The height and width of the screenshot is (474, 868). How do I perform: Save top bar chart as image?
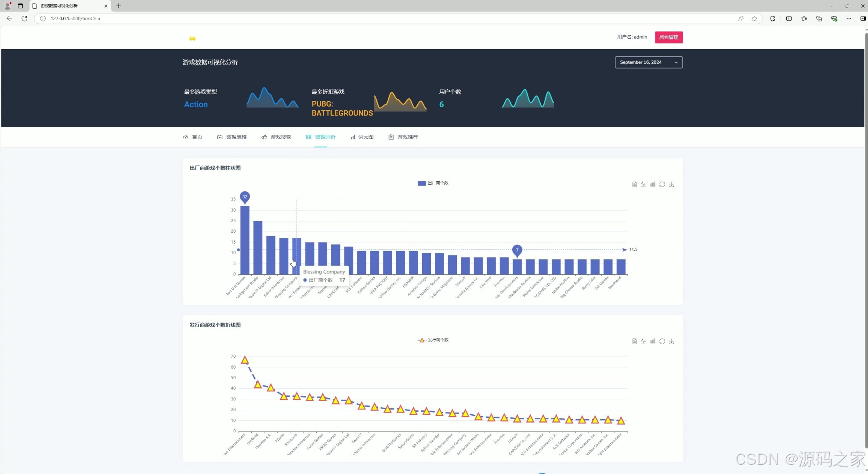671,184
